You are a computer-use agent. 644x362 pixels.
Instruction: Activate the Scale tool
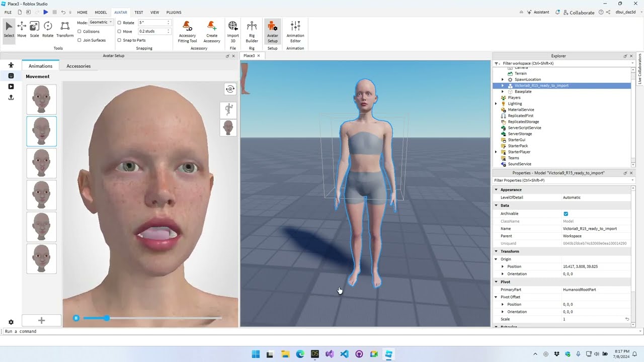click(x=34, y=30)
